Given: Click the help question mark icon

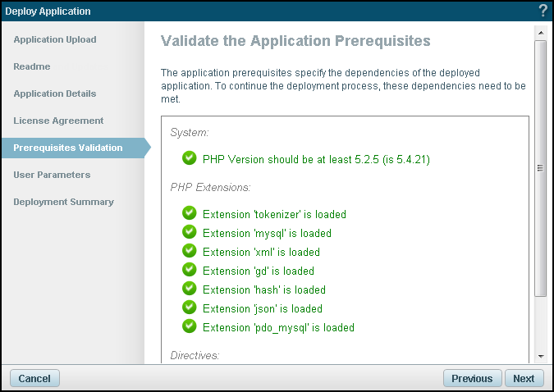Looking at the screenshot, I should [x=543, y=11].
